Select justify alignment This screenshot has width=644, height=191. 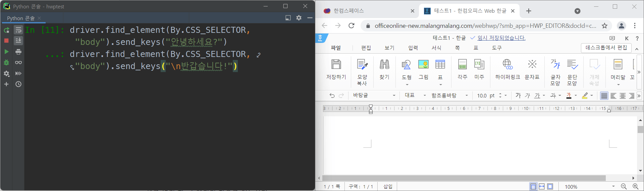click(x=604, y=96)
